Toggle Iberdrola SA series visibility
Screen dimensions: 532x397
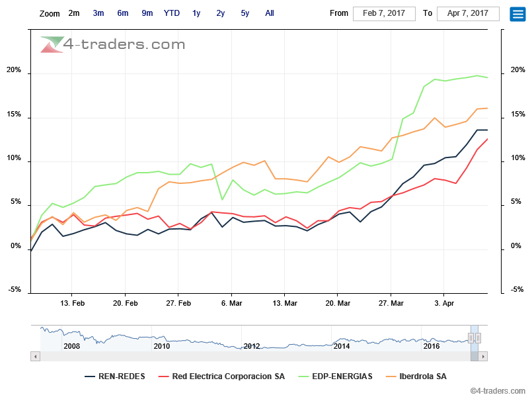(416, 376)
